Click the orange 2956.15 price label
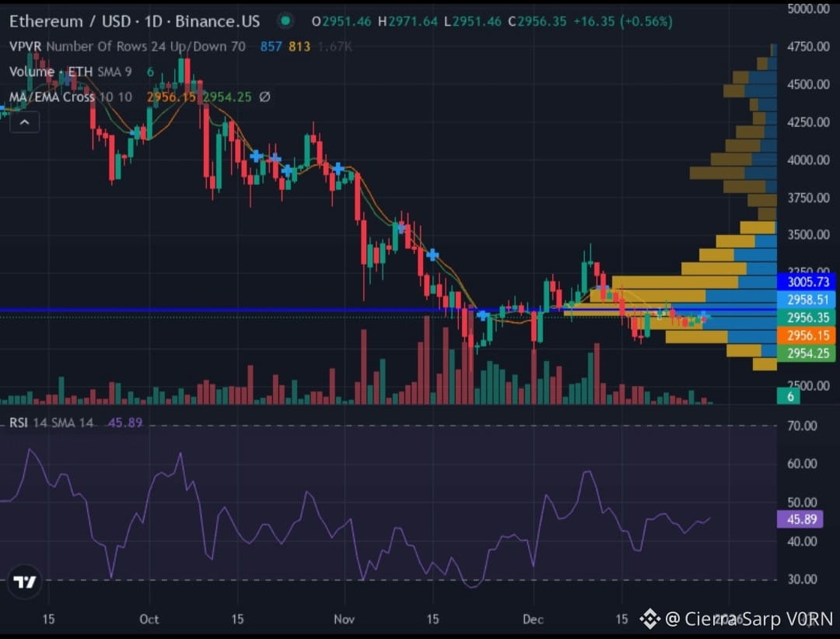The image size is (840, 639). tap(808, 335)
